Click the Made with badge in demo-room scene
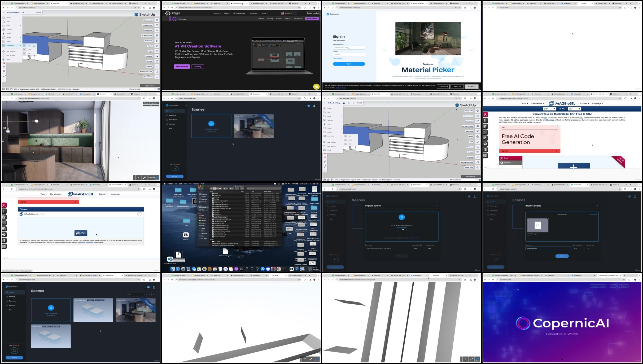Image resolution: width=643 pixels, height=364 pixels. [153, 178]
